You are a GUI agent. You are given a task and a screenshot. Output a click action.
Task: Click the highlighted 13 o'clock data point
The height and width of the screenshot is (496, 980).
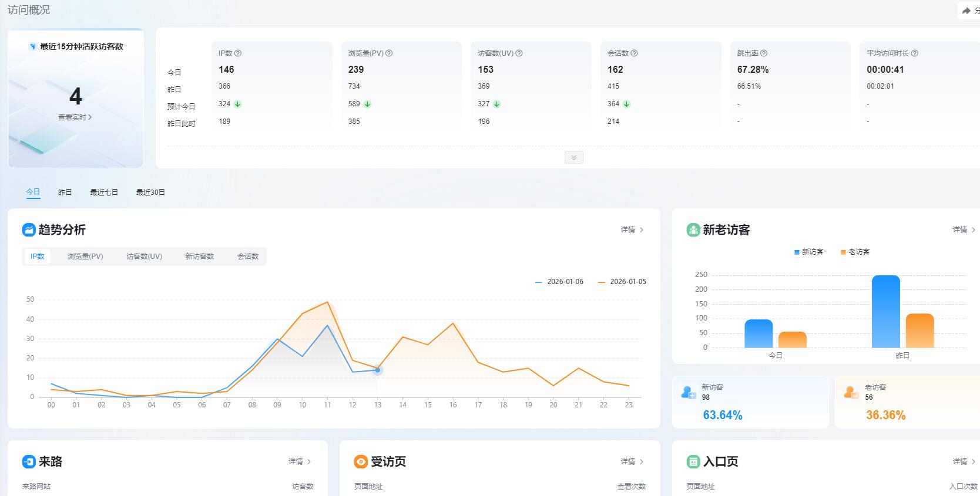coord(378,370)
